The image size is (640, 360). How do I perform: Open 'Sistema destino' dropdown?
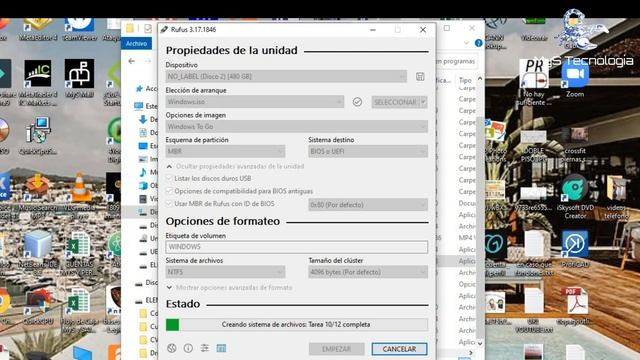tap(368, 151)
